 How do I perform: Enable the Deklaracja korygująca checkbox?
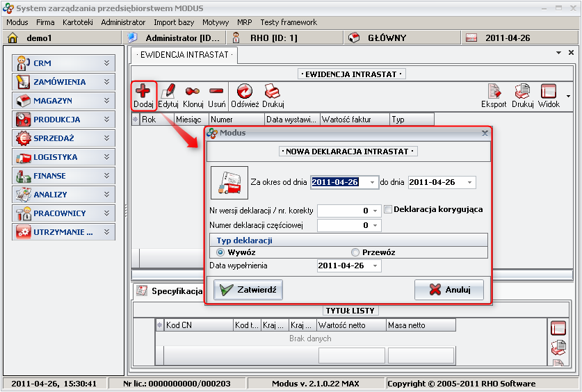pos(388,209)
